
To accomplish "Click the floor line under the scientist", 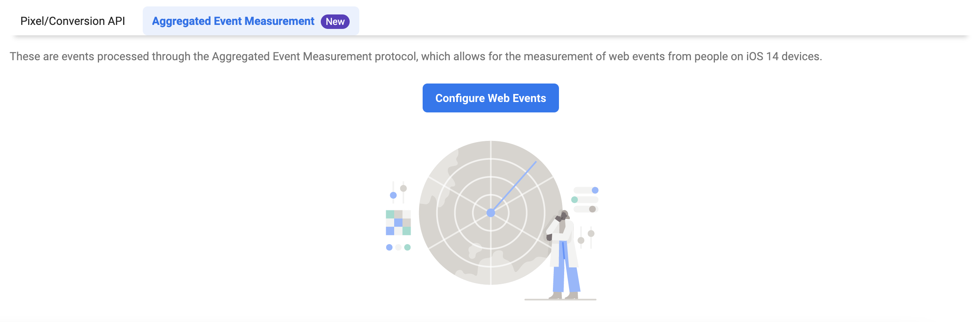I will pyautogui.click(x=560, y=300).
